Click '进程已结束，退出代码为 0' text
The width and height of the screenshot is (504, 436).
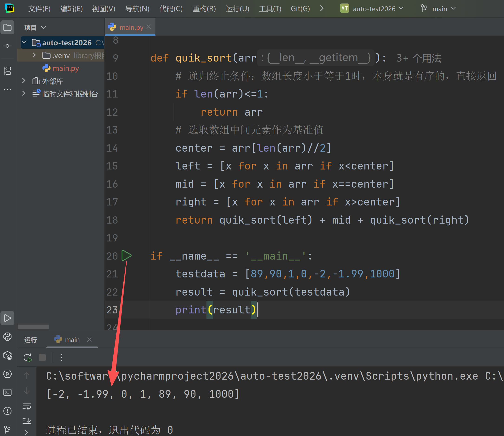click(110, 430)
